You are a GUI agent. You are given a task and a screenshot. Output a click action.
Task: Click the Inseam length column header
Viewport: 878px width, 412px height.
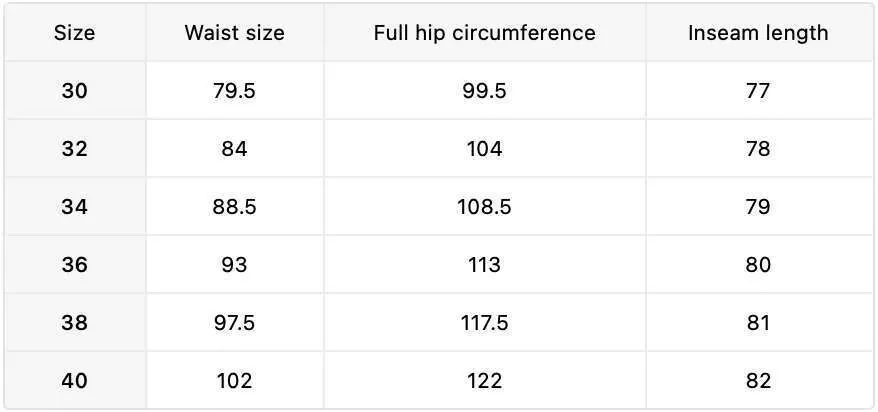tap(758, 33)
